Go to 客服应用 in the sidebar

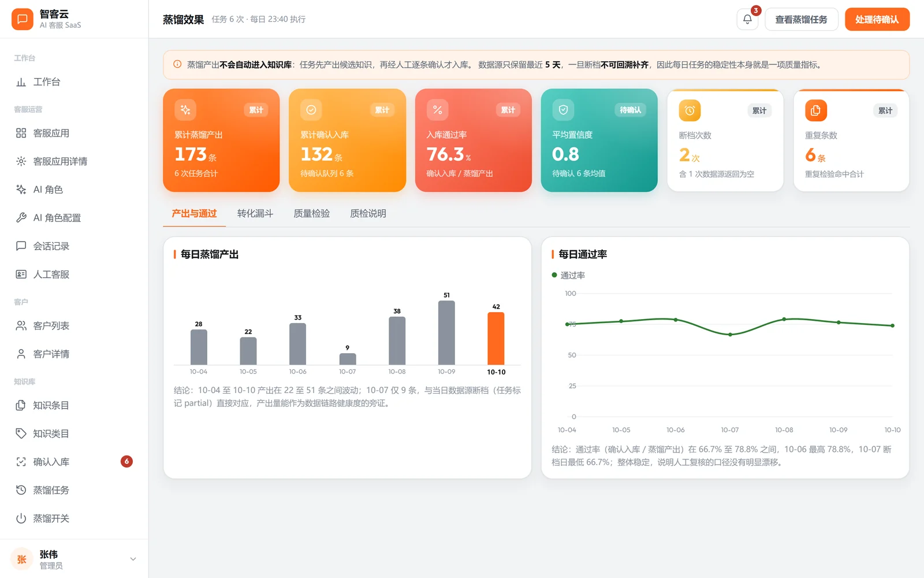(x=74, y=133)
